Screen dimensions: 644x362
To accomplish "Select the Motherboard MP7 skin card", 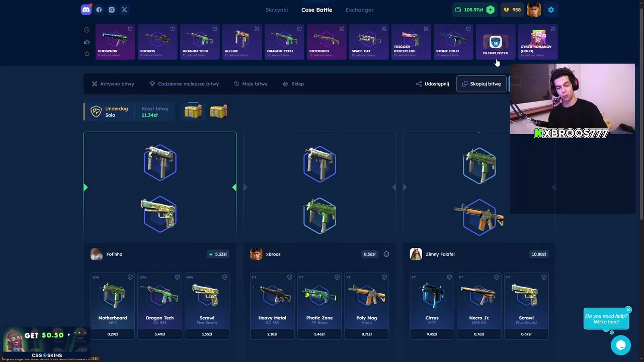I will coord(113,306).
